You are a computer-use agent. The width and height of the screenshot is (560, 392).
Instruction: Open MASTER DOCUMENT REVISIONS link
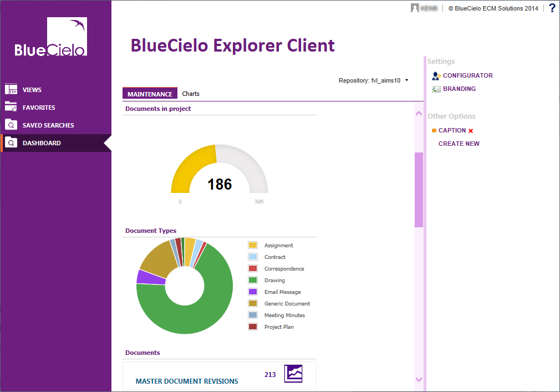[187, 381]
